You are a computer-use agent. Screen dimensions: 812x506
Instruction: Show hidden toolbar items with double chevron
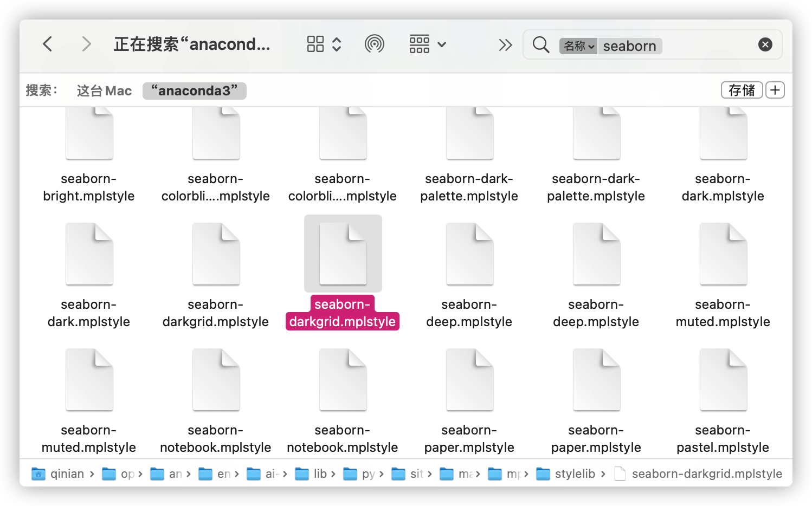pyautogui.click(x=505, y=44)
